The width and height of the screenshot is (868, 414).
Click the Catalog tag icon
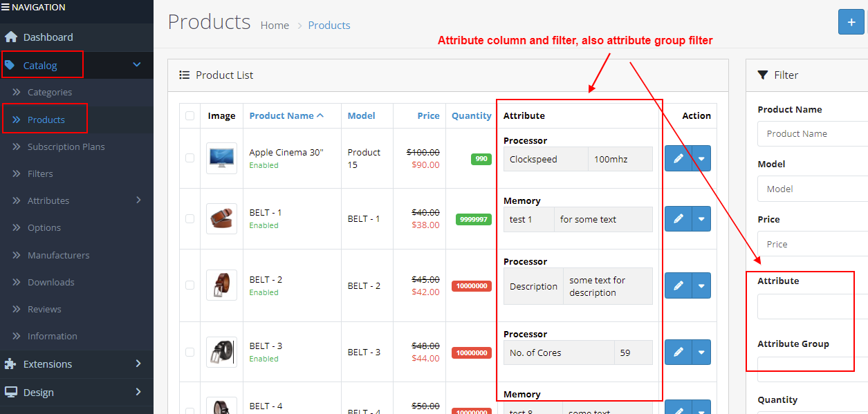click(x=10, y=66)
